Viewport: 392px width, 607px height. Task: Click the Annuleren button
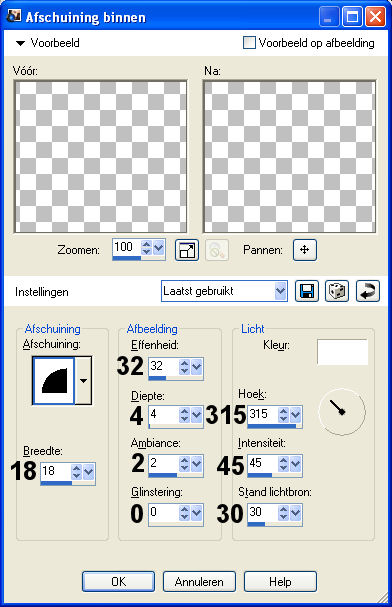tap(199, 581)
